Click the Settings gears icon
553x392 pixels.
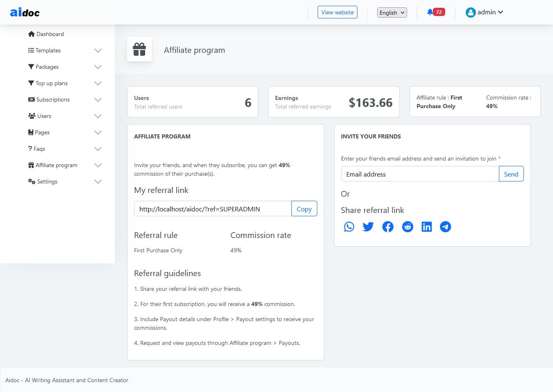(x=32, y=181)
